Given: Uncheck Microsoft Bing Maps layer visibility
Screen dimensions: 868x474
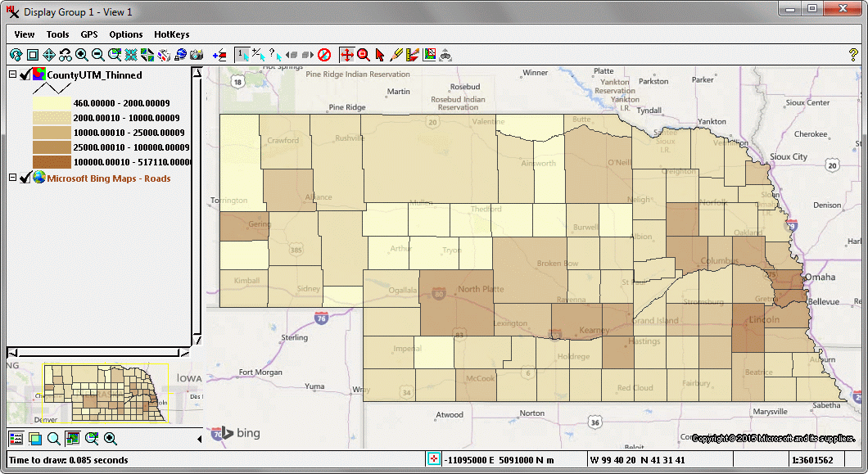Looking at the screenshot, I should click(25, 178).
